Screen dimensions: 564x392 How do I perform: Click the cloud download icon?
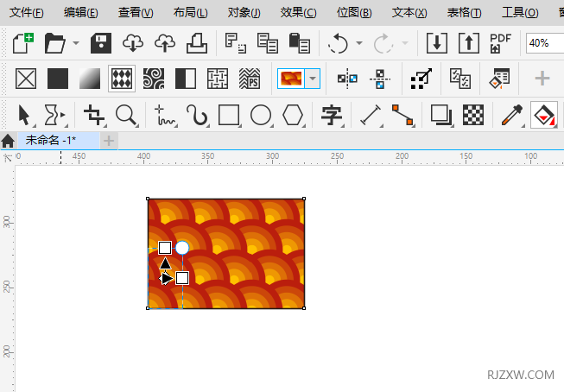pyautogui.click(x=133, y=43)
